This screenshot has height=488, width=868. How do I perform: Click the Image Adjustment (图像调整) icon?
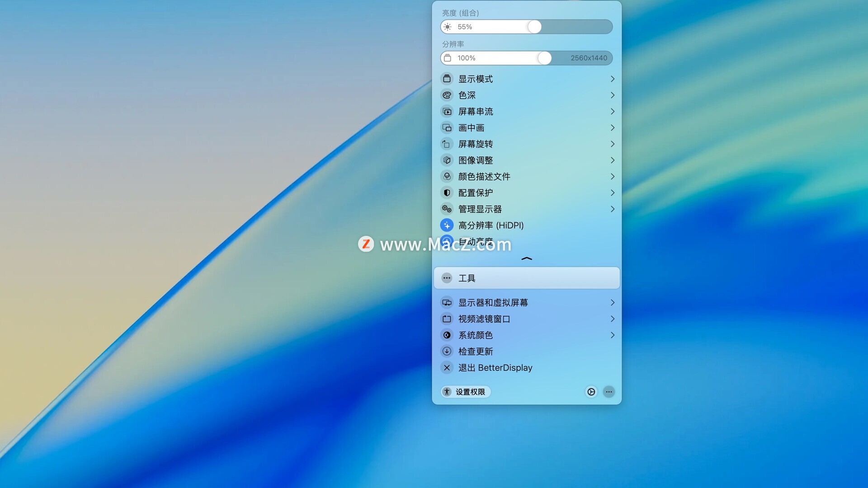click(447, 160)
